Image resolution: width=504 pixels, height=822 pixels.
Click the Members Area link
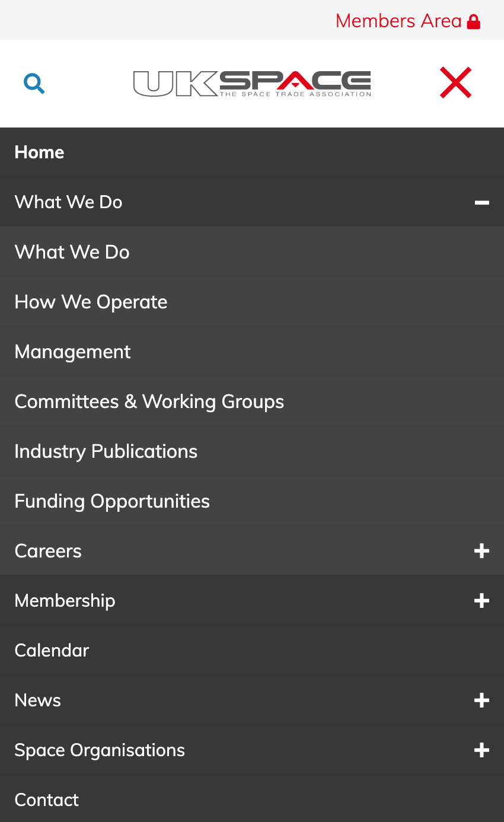[x=398, y=21]
